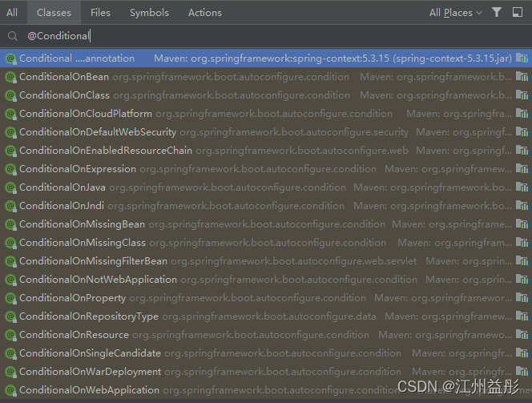Image resolution: width=532 pixels, height=403 pixels.
Task: Select ConditionalOnJndi result
Action: coord(266,206)
